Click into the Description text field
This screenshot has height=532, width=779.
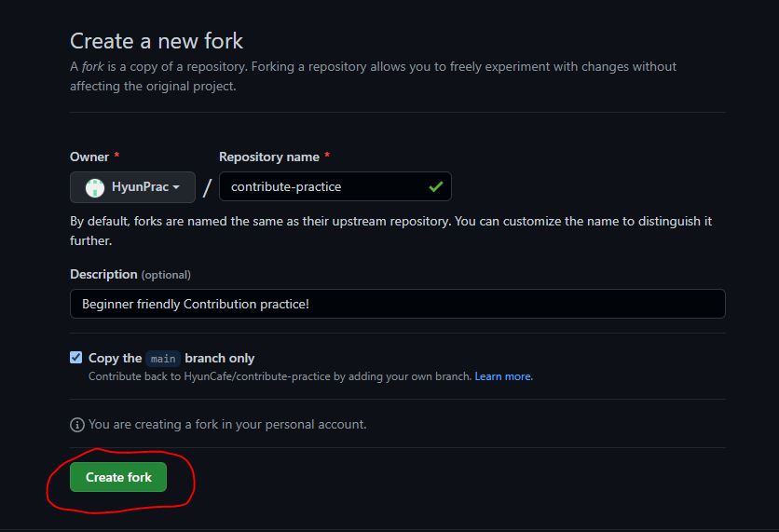(x=397, y=304)
